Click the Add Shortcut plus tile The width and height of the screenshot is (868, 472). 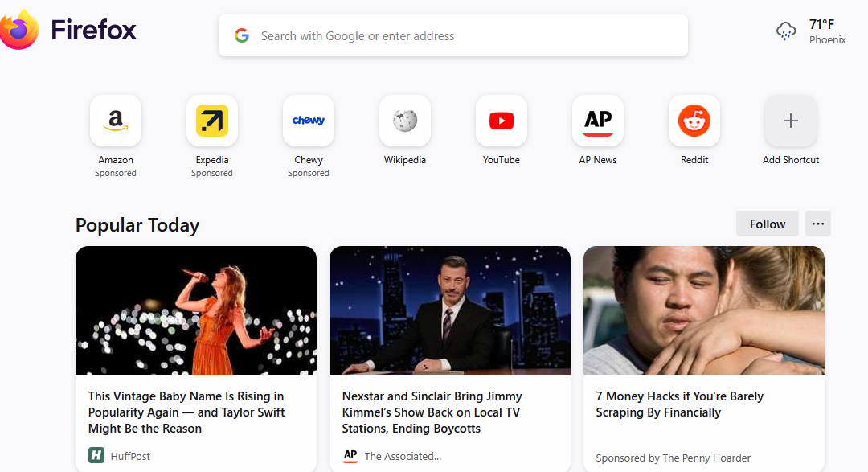[791, 121]
